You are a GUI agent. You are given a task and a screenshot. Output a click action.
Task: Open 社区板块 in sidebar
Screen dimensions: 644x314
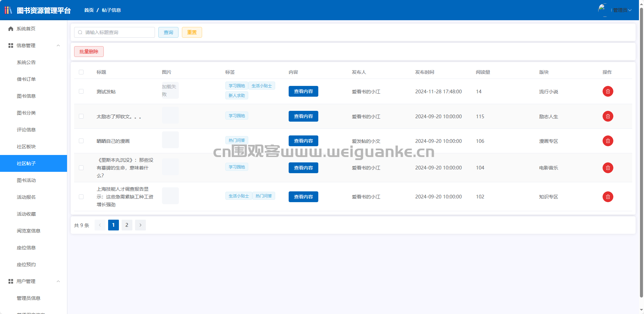33,147
